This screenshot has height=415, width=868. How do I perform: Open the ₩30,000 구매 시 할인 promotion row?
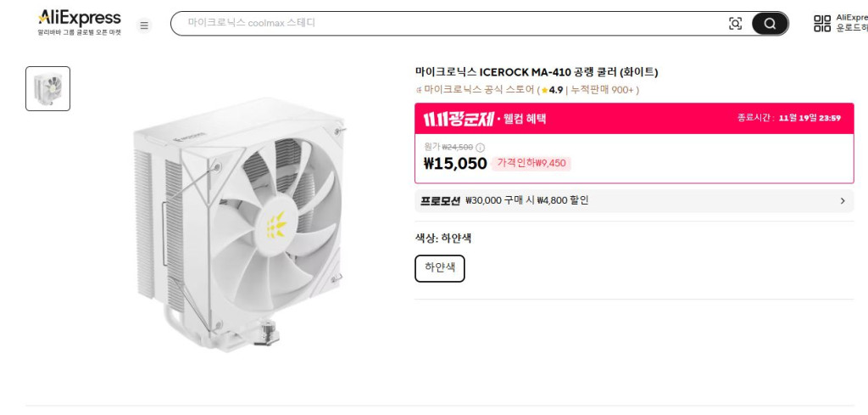coord(526,201)
